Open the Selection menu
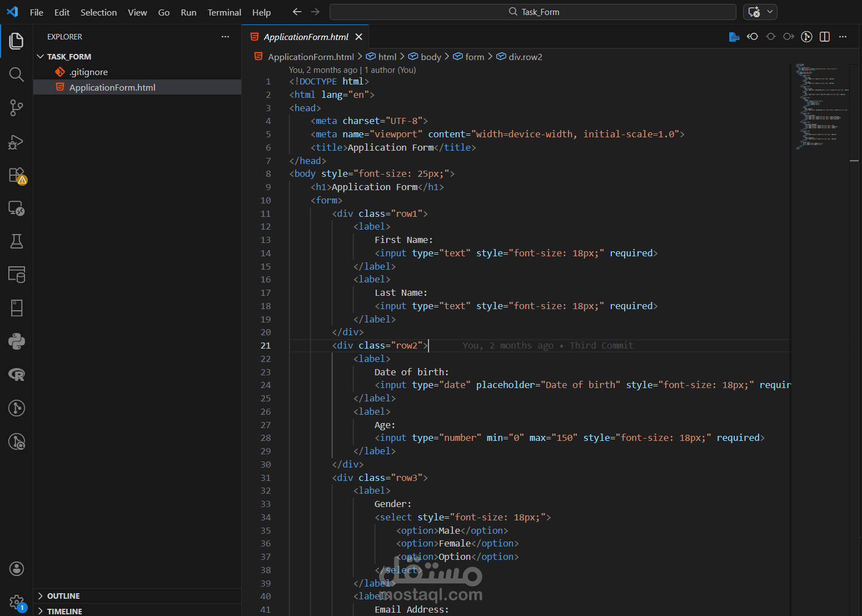 pos(98,12)
